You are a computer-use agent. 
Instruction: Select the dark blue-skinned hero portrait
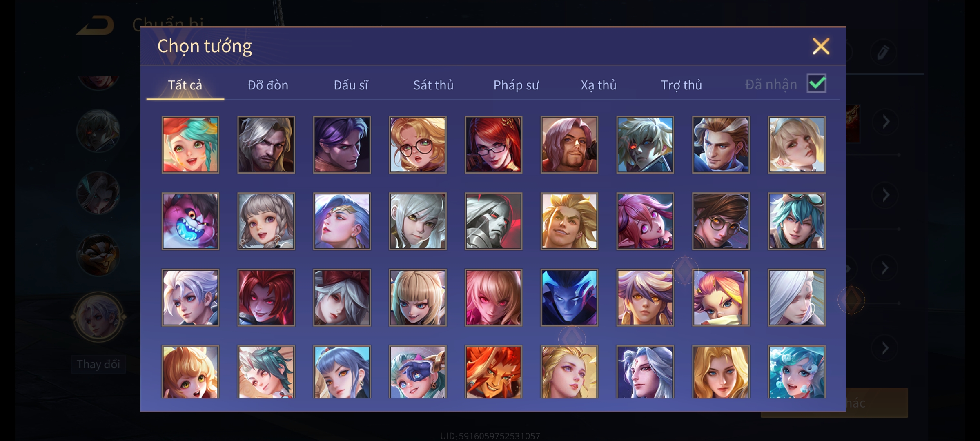pyautogui.click(x=569, y=297)
